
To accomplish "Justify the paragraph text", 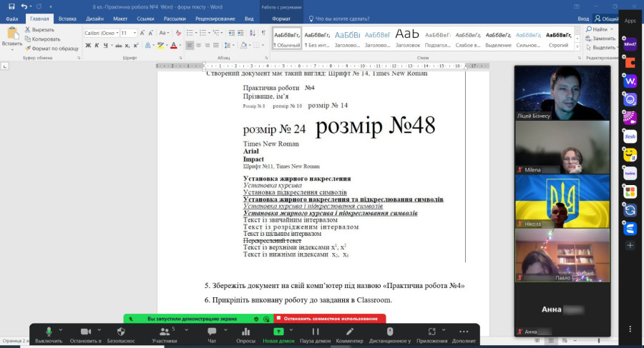I will (x=215, y=45).
